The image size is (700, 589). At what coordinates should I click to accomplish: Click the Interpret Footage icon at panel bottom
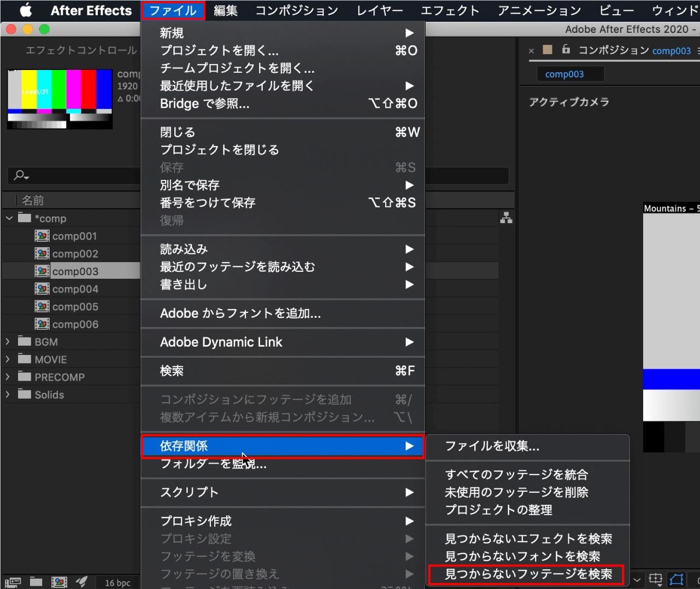click(13, 582)
